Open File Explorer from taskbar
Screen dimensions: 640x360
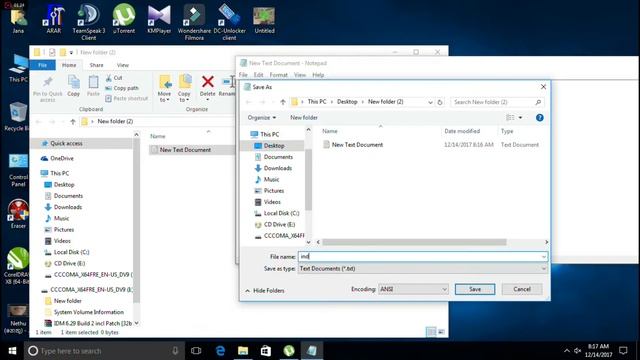coord(243,351)
